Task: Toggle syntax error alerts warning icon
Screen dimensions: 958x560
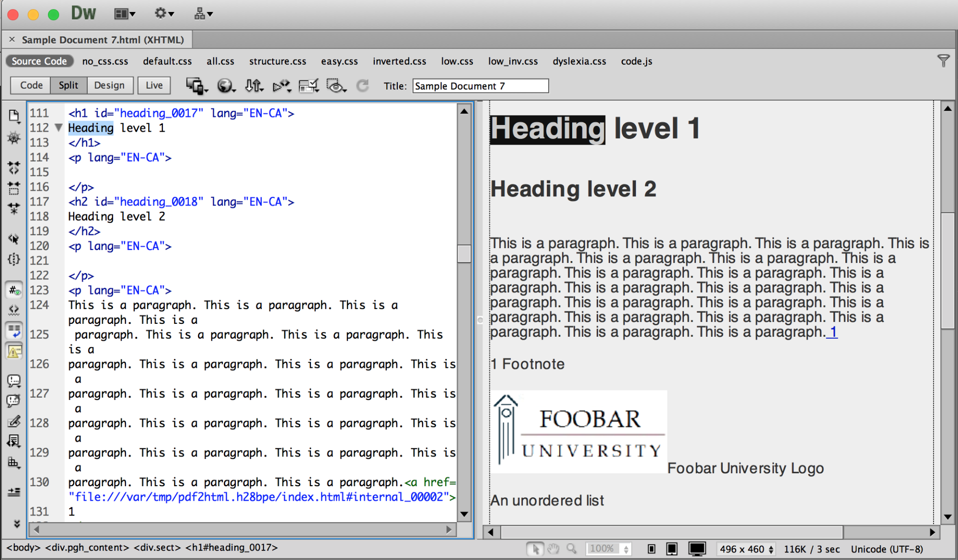Action: (14, 352)
